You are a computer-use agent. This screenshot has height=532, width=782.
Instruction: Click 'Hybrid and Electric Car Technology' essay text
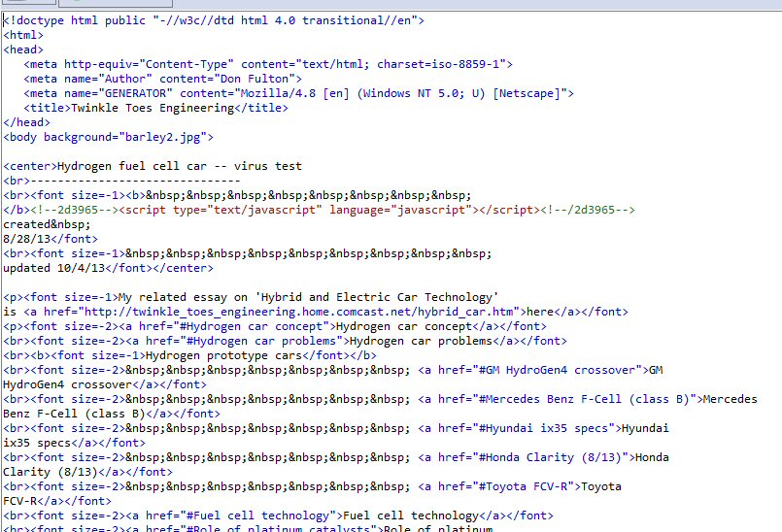click(377, 297)
